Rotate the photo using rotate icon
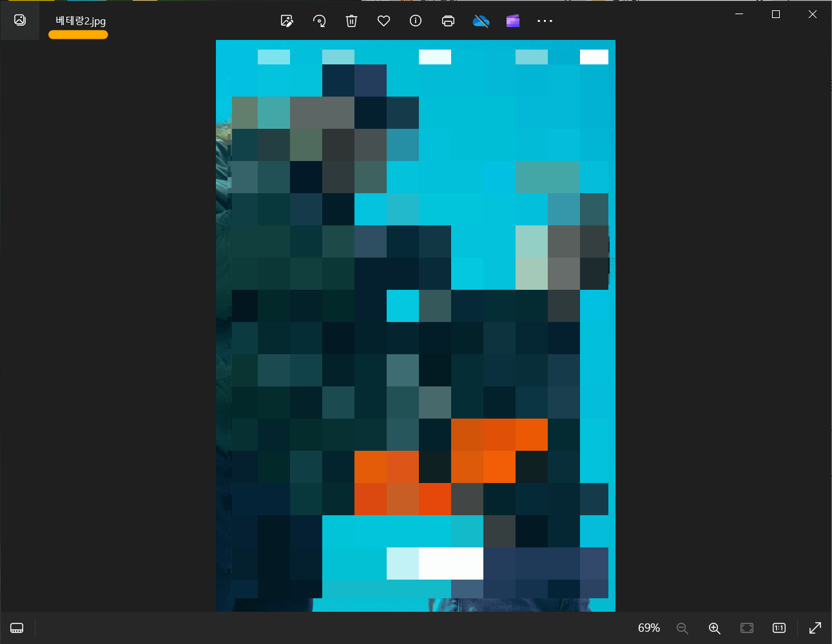832x644 pixels. 319,21
